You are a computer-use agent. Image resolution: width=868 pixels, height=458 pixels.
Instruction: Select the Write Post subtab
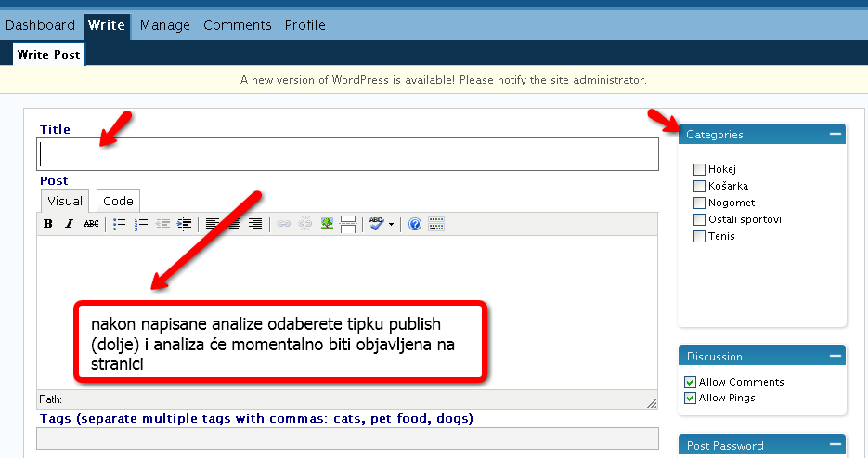[x=48, y=54]
